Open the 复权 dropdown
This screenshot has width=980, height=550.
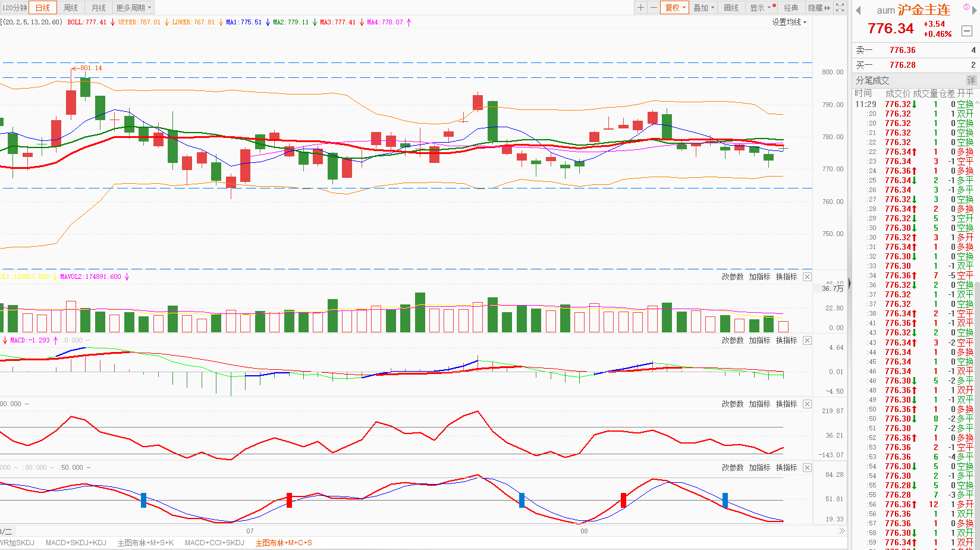click(675, 8)
